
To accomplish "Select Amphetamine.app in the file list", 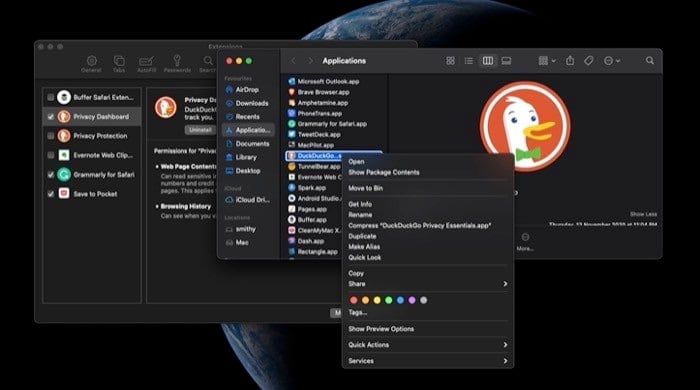I will (334, 103).
